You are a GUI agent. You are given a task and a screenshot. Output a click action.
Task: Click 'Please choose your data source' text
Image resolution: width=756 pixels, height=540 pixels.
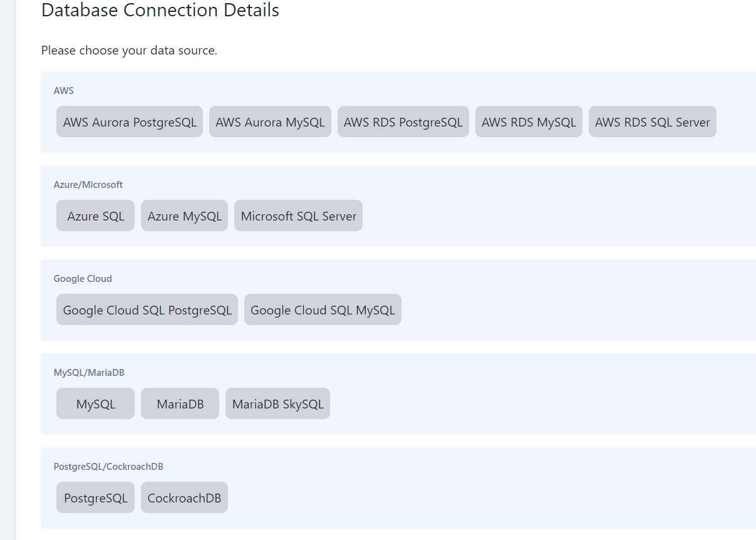[x=129, y=50]
